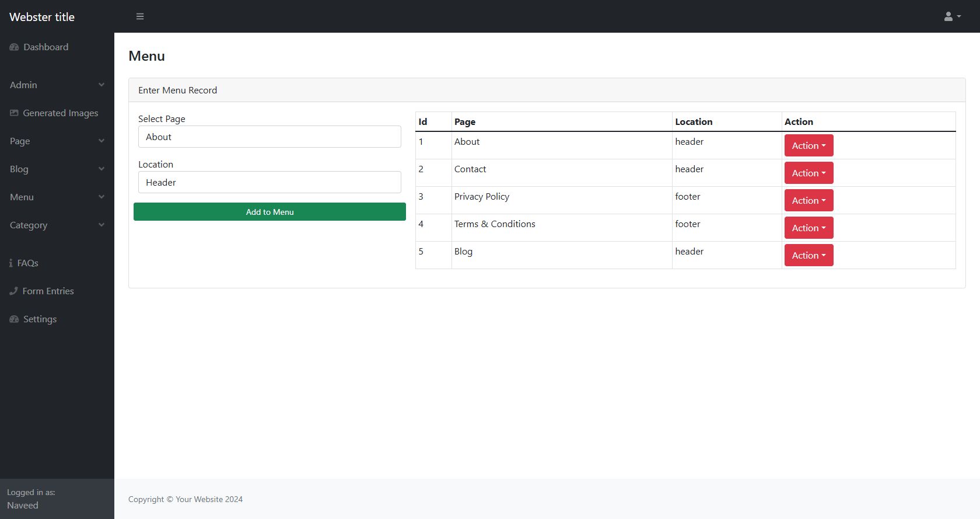Expand the Category sidebar section chevron
This screenshot has width=980, height=519.
(101, 225)
